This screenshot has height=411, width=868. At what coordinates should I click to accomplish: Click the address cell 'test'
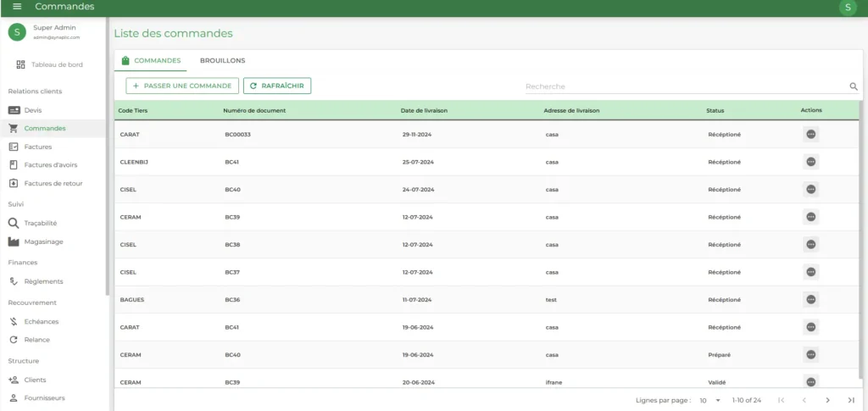[x=551, y=300]
